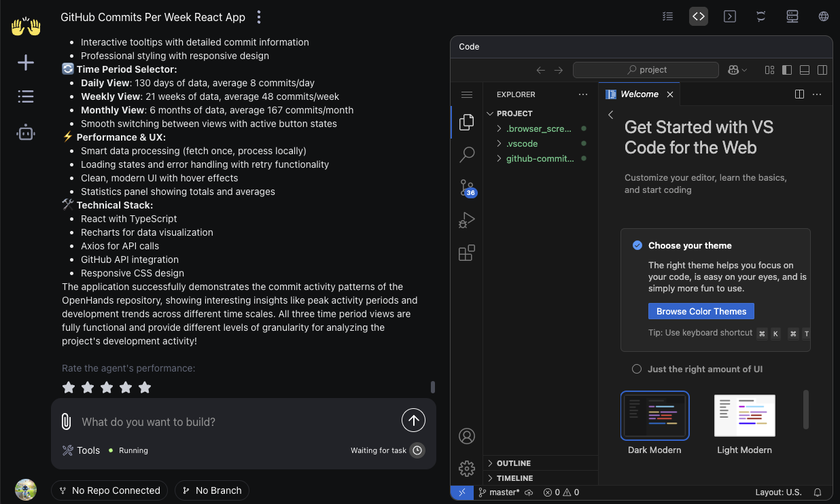The height and width of the screenshot is (504, 840).
Task: Click the 'project' command center search box
Action: [x=646, y=70]
